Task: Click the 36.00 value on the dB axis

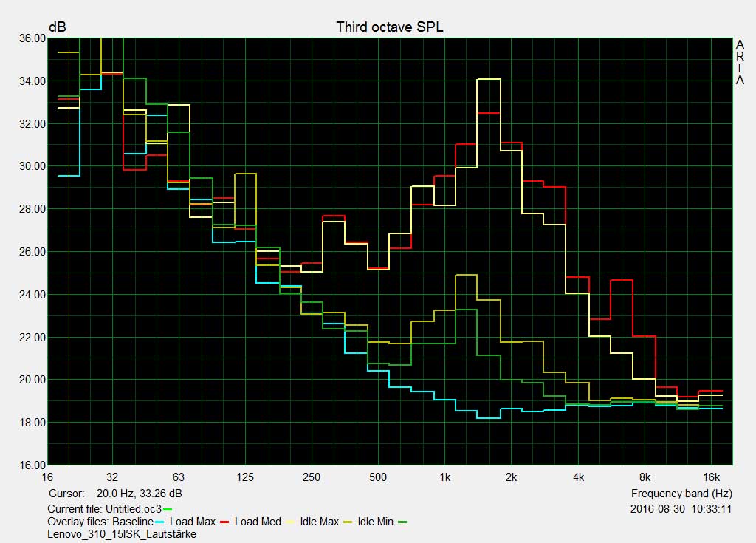Action: pyautogui.click(x=32, y=38)
